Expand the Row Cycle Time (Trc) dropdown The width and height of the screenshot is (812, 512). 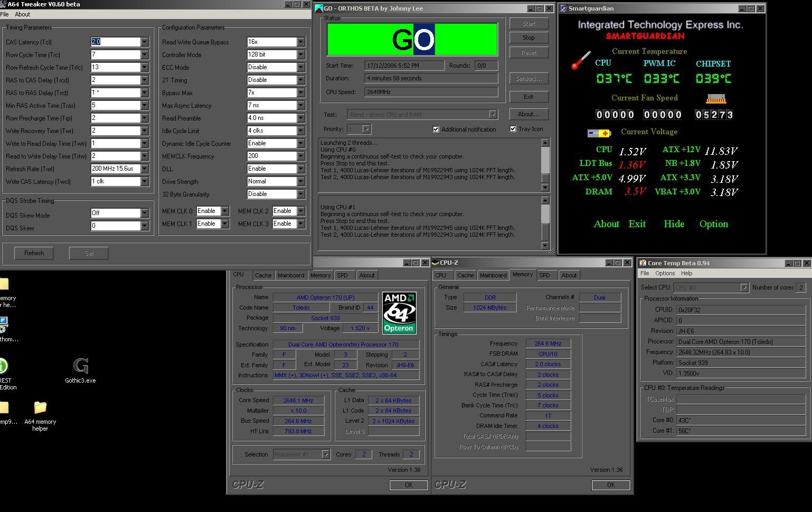[144, 54]
